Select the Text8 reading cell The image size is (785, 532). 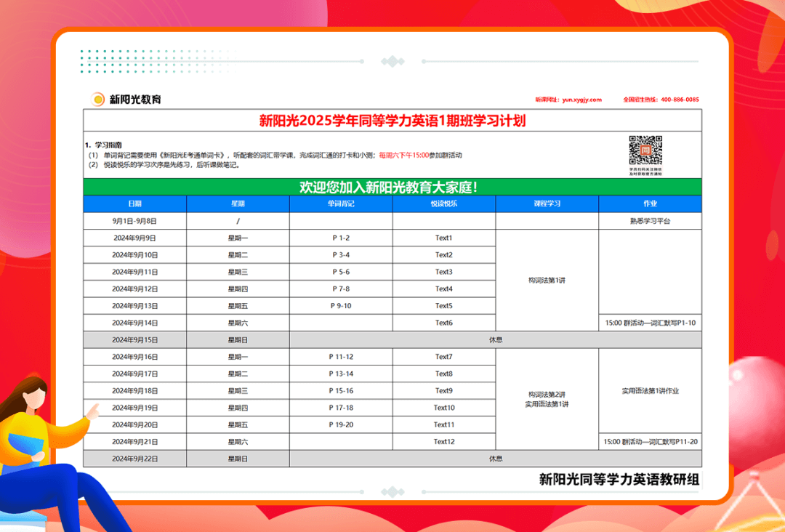[444, 374]
